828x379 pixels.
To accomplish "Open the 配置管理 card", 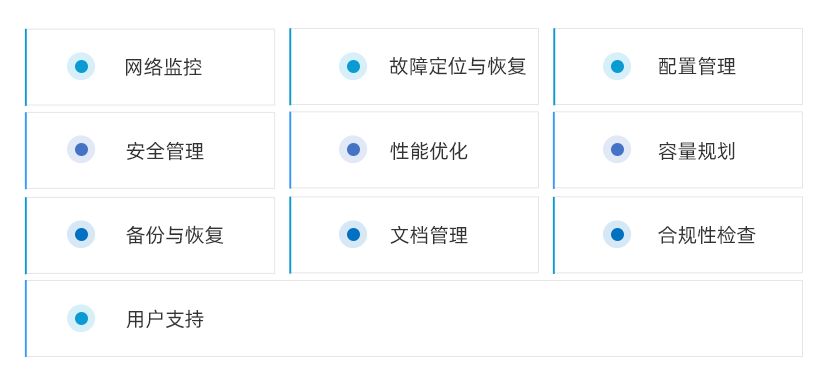I will pyautogui.click(x=678, y=67).
